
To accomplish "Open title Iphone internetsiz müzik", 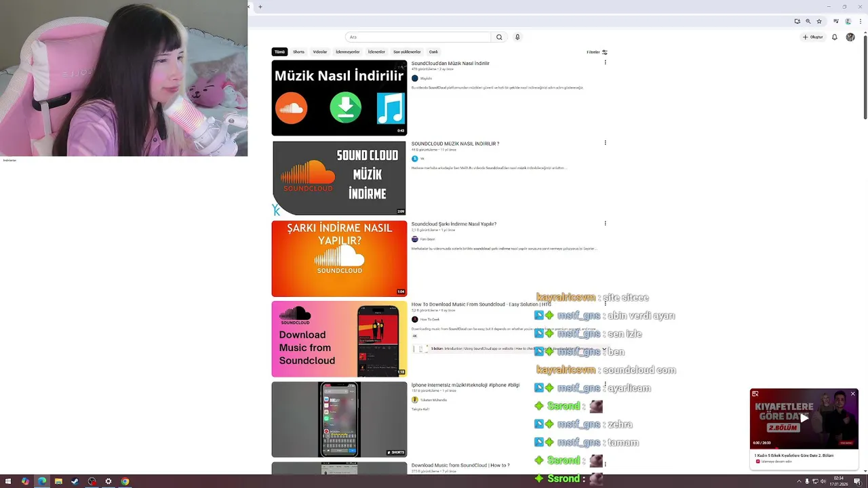I will coord(465,385).
